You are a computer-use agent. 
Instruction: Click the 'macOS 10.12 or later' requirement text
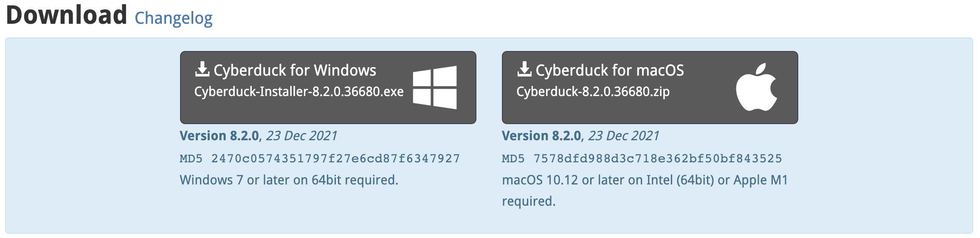pos(645,180)
